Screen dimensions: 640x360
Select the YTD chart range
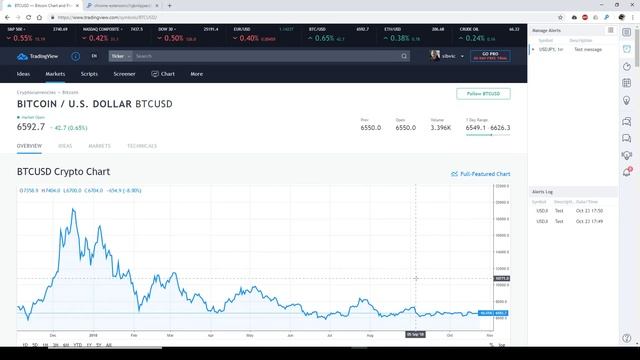click(x=78, y=345)
